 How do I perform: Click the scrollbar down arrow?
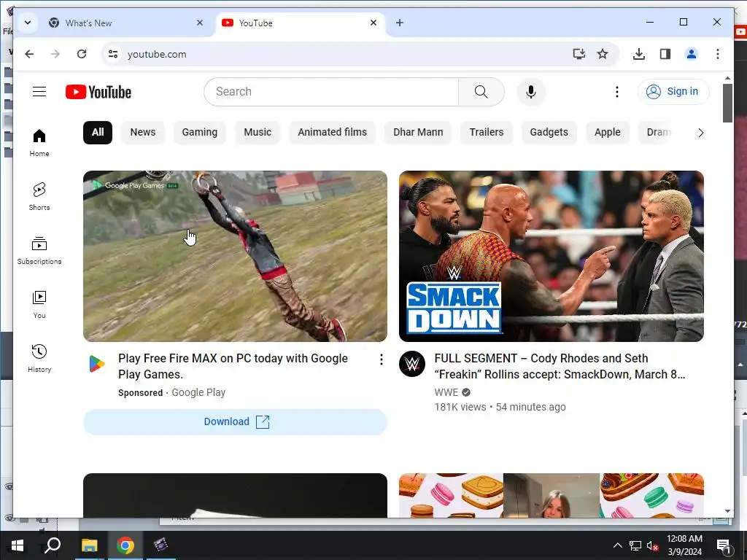point(727,511)
